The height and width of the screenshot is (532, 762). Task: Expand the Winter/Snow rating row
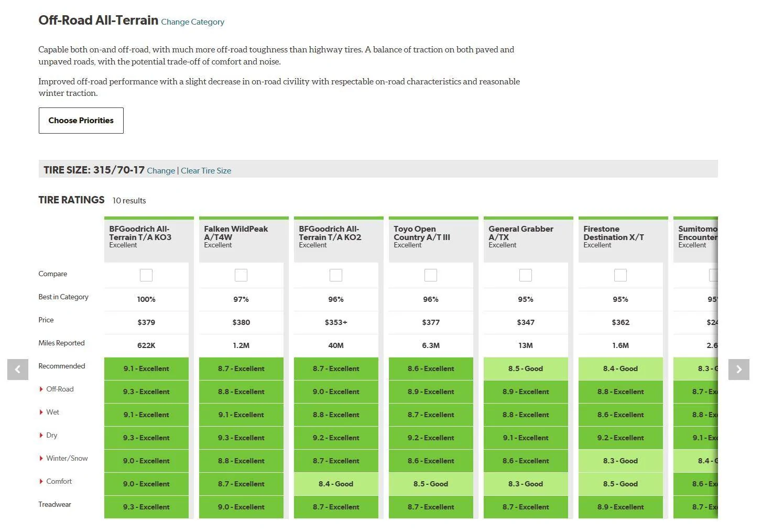pos(63,458)
